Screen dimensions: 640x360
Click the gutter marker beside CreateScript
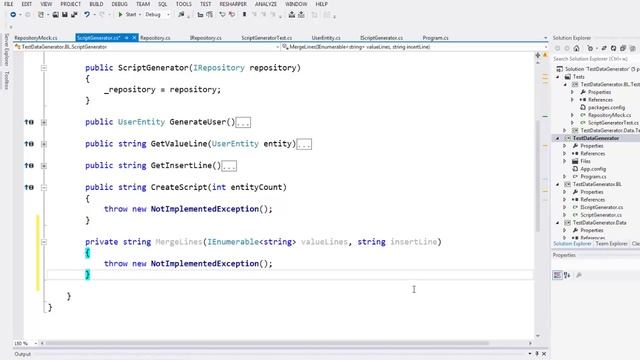pyautogui.click(x=29, y=187)
